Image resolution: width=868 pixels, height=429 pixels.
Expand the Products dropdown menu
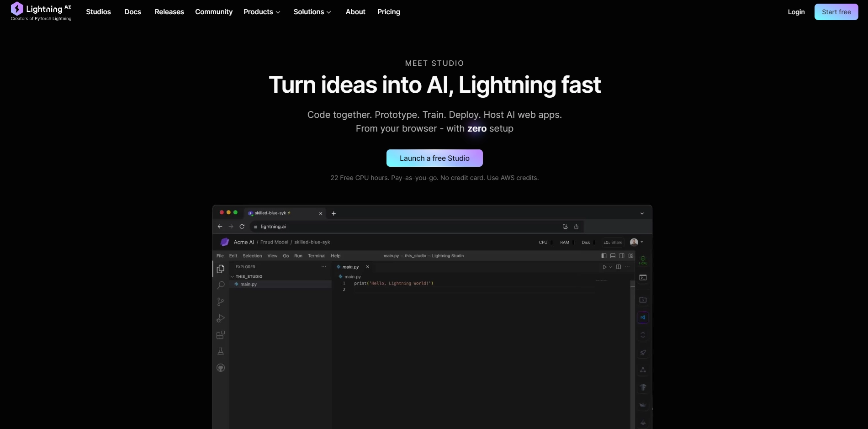[262, 12]
